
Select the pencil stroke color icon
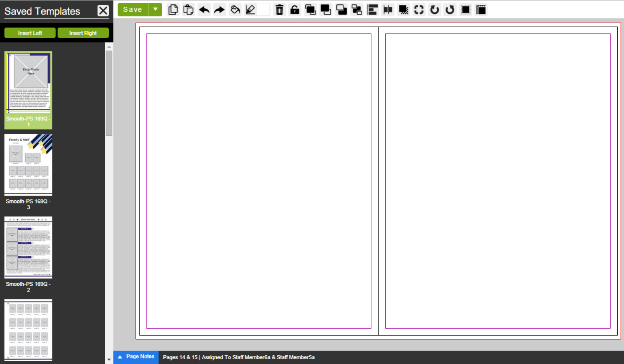(251, 9)
